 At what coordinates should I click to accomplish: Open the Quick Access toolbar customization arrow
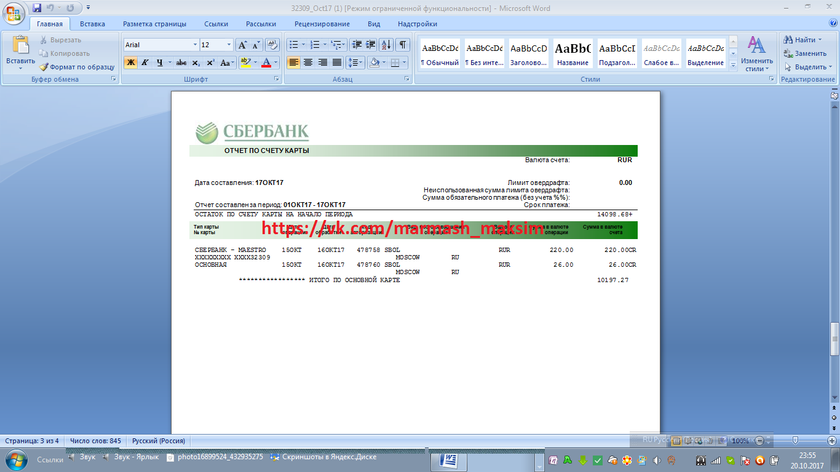click(88, 8)
